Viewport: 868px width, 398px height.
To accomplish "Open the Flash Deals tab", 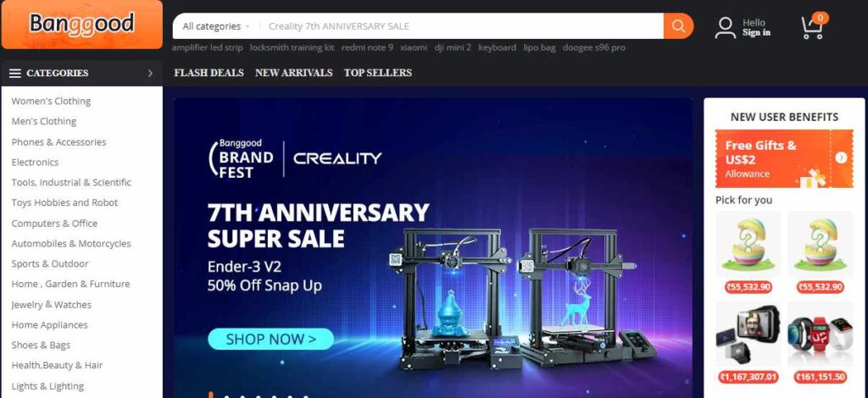I will (x=209, y=73).
